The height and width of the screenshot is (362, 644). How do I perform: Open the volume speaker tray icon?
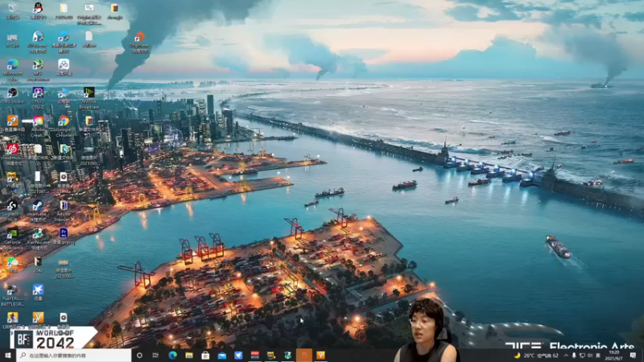[x=590, y=356]
